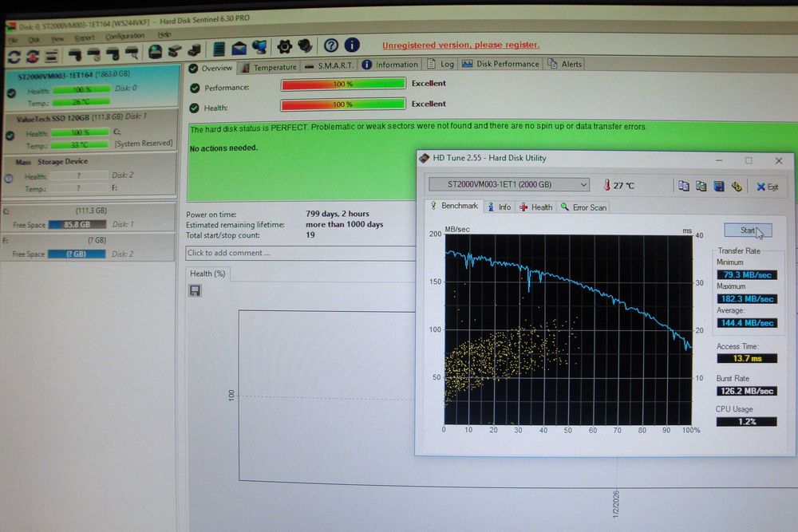Click the blue info About toolbar icon
The image size is (798, 532).
click(x=352, y=45)
